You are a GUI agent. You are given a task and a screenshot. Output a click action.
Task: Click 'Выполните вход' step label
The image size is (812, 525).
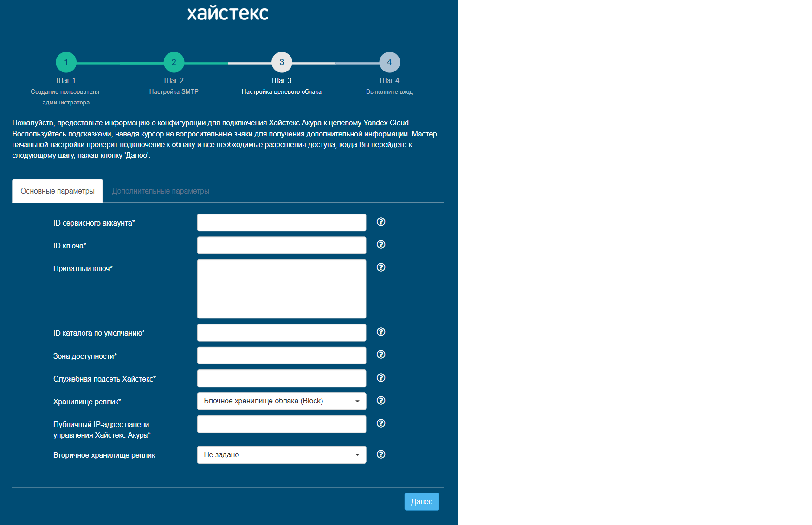click(x=389, y=92)
